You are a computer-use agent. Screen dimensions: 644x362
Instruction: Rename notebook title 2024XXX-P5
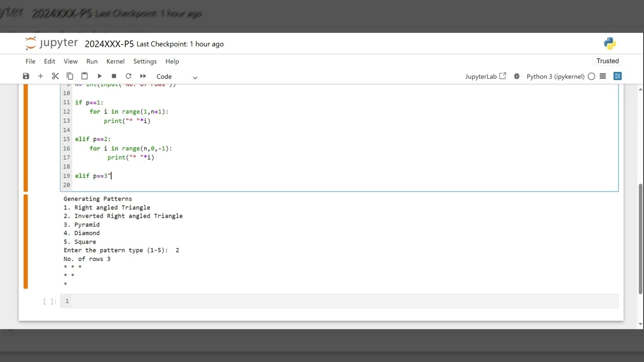(x=109, y=44)
